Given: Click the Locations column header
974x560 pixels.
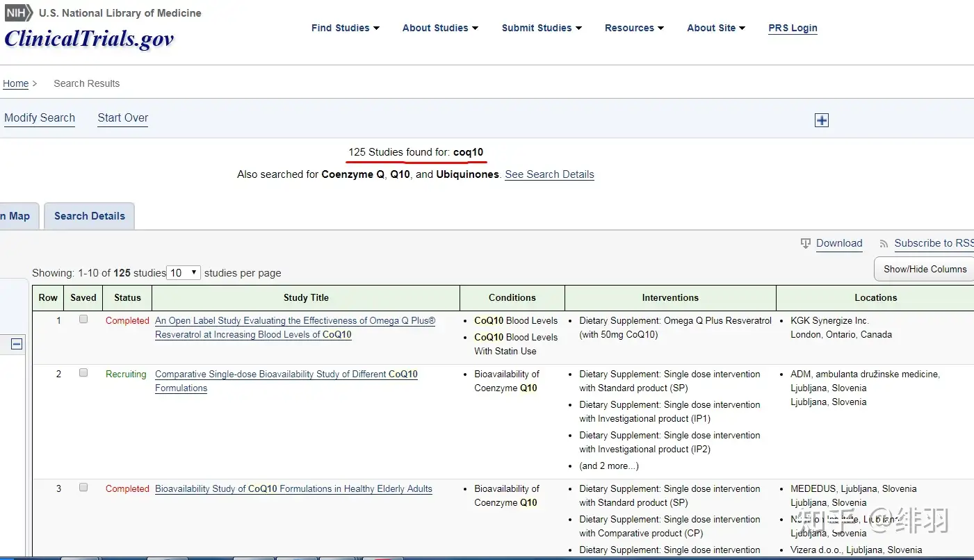Looking at the screenshot, I should pos(875,297).
